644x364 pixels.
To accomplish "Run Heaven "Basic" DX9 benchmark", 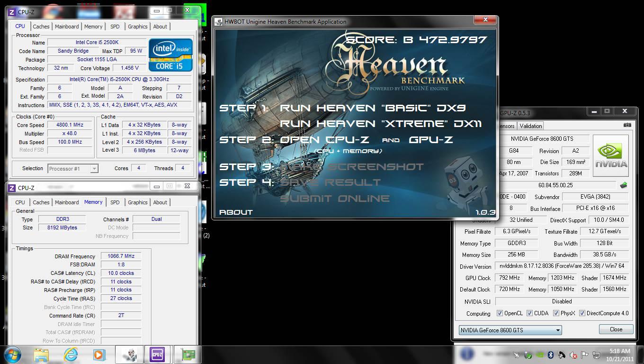I will (x=373, y=108).
